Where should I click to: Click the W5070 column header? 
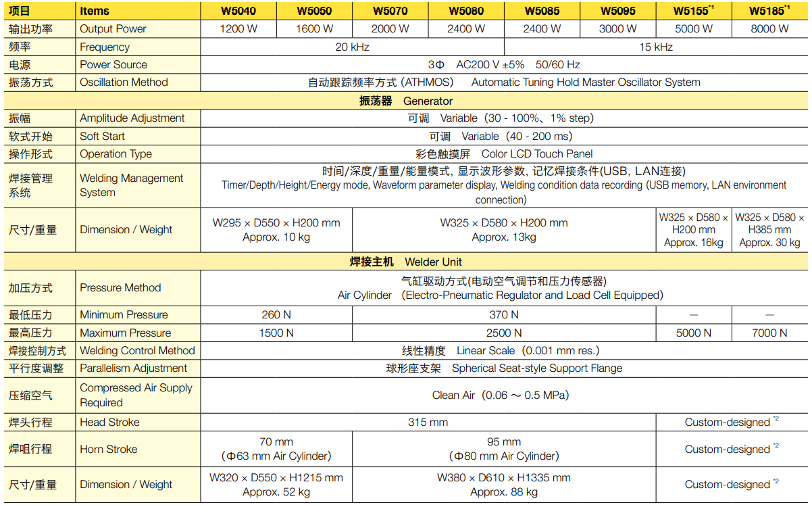point(390,11)
